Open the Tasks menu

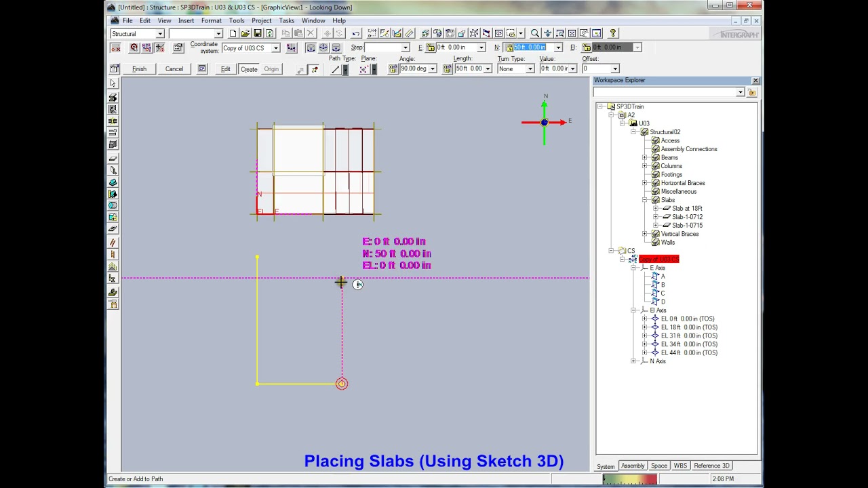286,21
